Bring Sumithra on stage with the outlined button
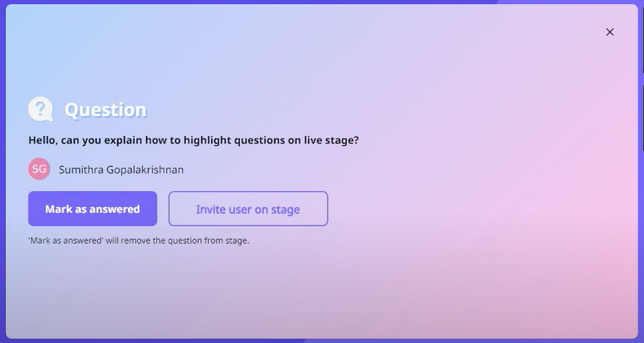This screenshot has height=343, width=644. (248, 209)
